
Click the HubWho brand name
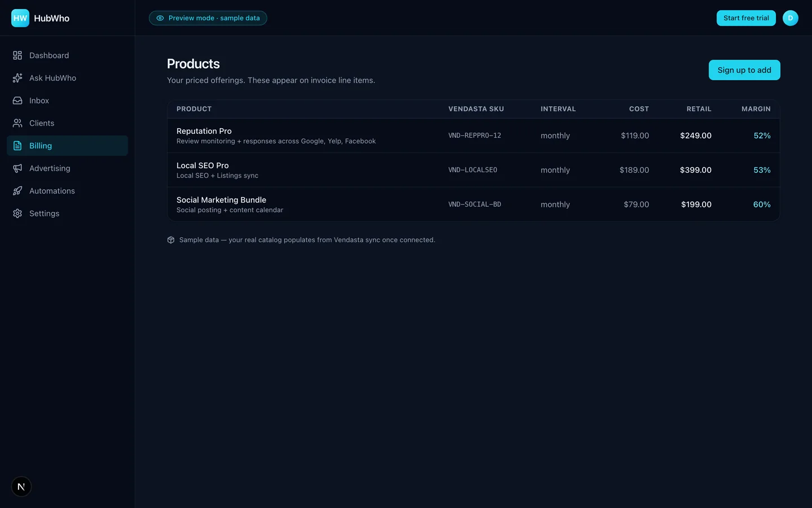tap(52, 18)
